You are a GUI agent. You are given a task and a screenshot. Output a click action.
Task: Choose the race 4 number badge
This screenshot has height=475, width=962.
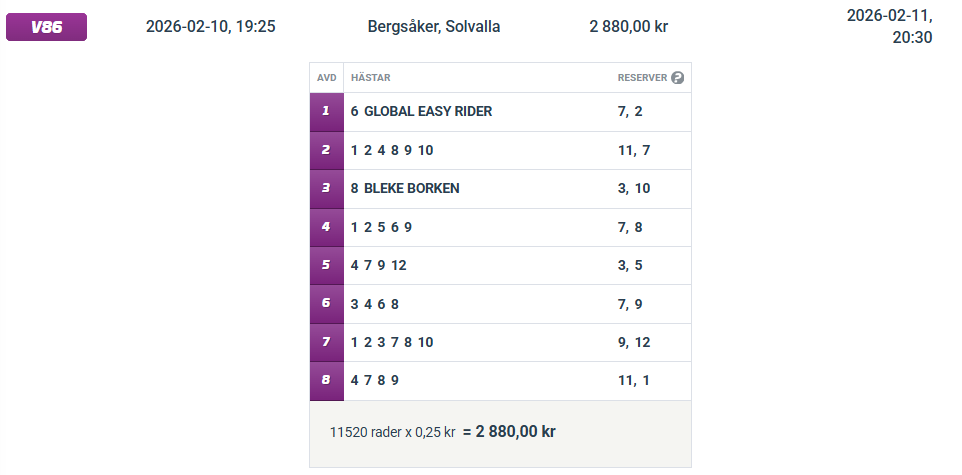coord(326,227)
